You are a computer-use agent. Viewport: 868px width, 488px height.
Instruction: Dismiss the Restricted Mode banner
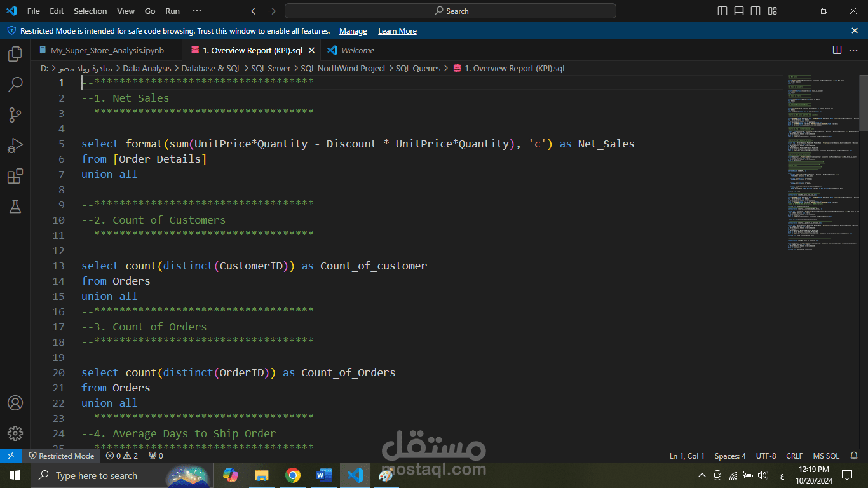(x=855, y=30)
